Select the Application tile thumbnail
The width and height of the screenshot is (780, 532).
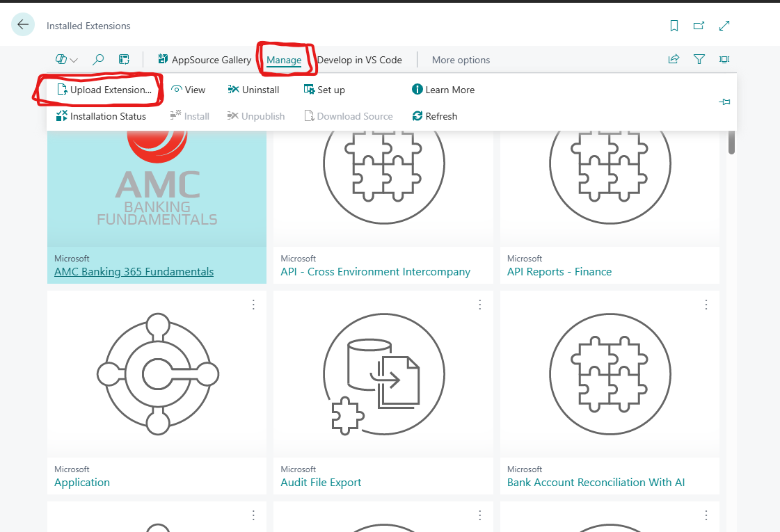pos(158,374)
